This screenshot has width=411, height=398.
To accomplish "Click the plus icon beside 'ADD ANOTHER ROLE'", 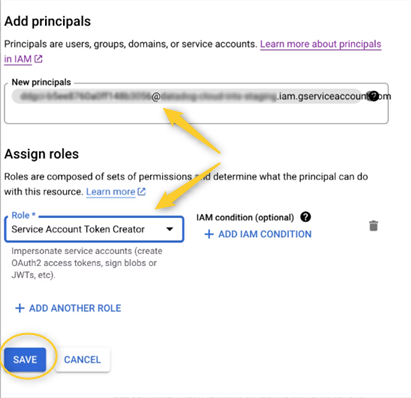I will (20, 308).
